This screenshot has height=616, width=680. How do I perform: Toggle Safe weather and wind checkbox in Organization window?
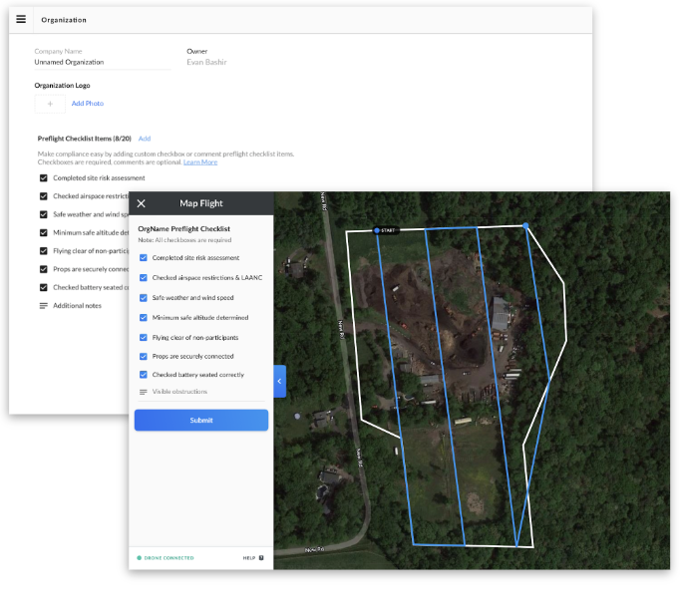tap(43, 214)
